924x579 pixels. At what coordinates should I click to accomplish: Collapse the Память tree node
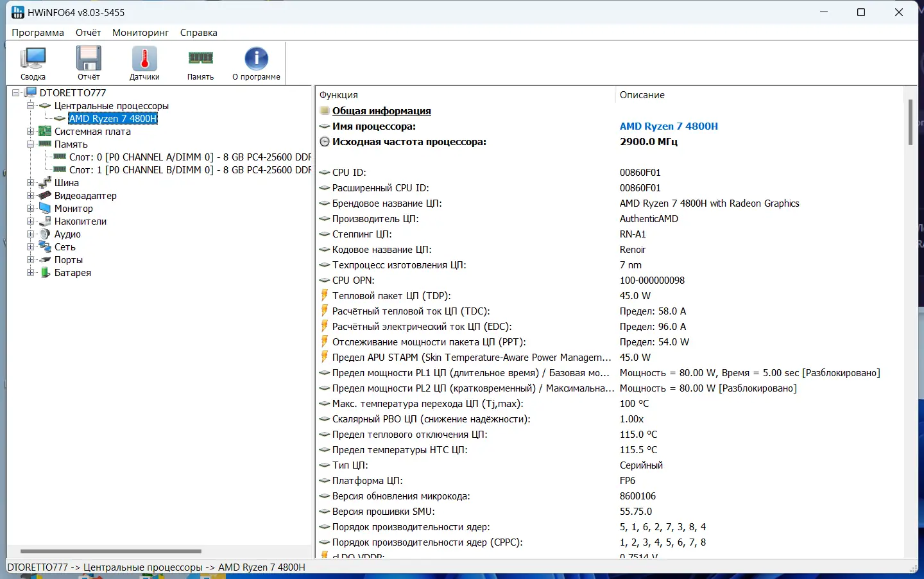30,144
